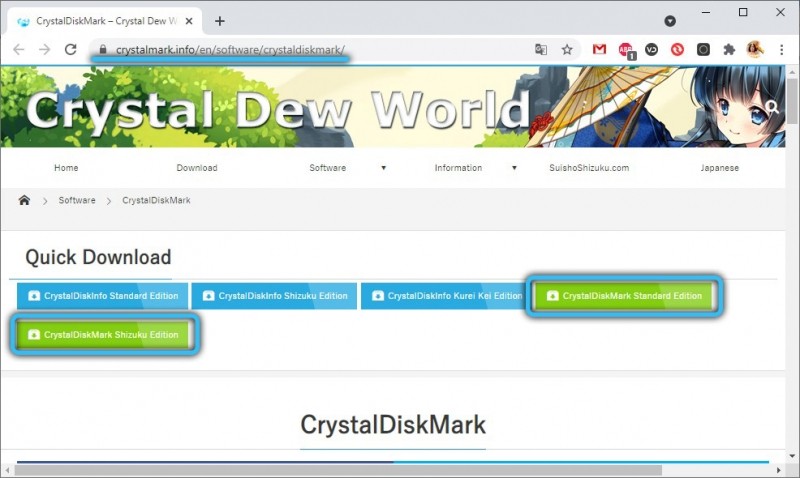The image size is (800, 478).
Task: Select the CrystalDiskMark – Crystal Dew World tab
Action: pos(105,21)
